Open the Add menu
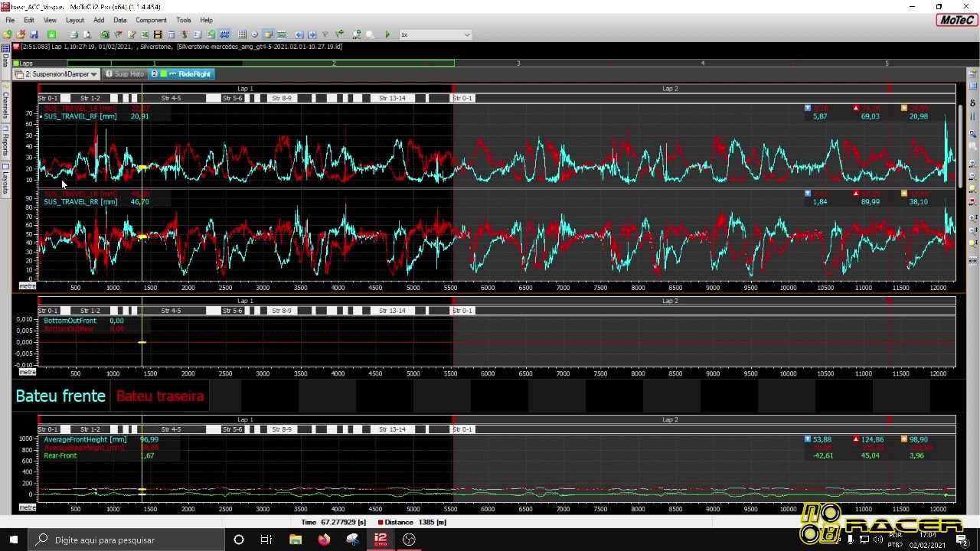 tap(99, 20)
